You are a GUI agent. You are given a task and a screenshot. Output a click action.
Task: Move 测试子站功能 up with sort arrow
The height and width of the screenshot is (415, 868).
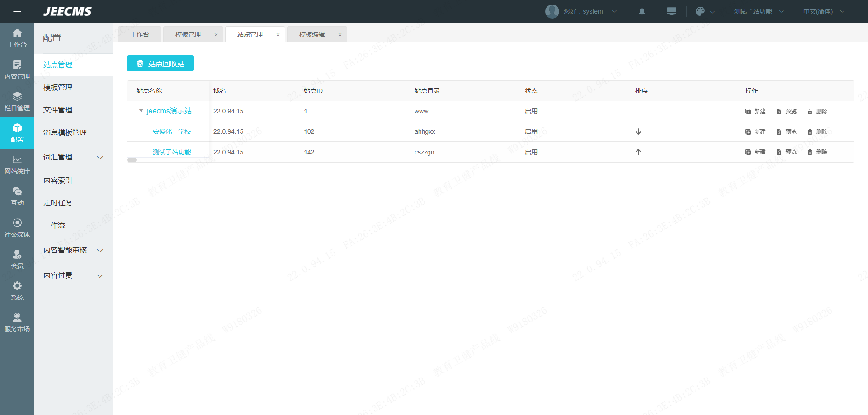tap(638, 152)
